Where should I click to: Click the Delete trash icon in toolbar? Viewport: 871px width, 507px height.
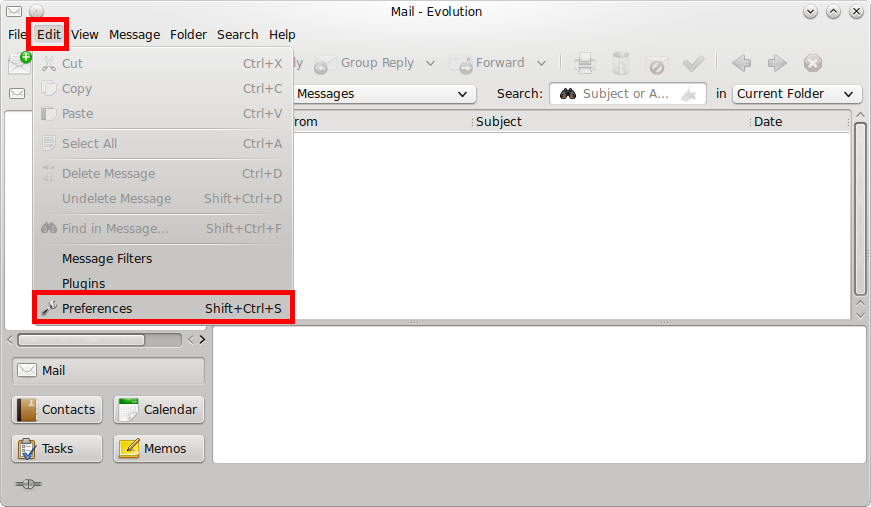[x=620, y=63]
